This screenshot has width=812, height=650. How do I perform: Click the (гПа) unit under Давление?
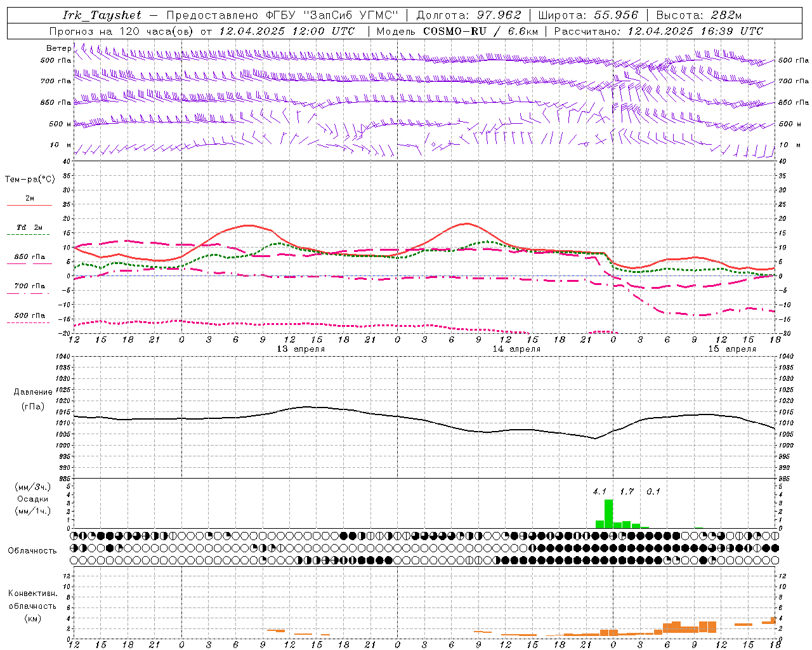click(32, 407)
